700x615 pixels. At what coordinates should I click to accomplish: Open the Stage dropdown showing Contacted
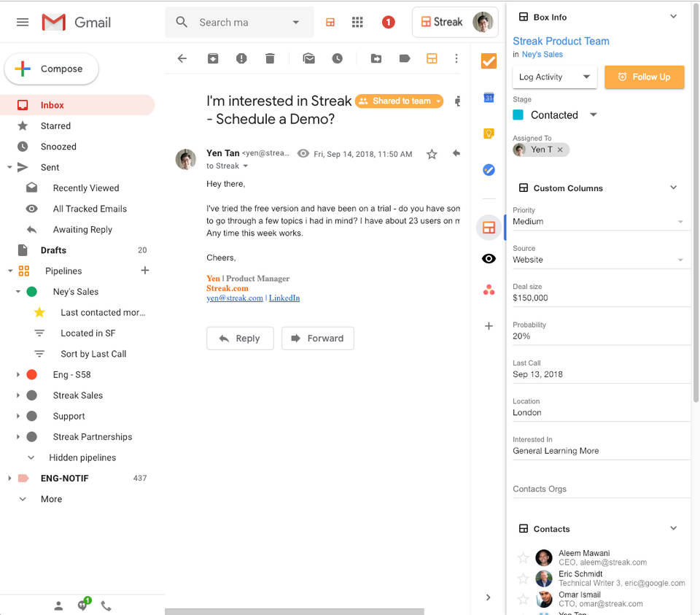coord(593,115)
